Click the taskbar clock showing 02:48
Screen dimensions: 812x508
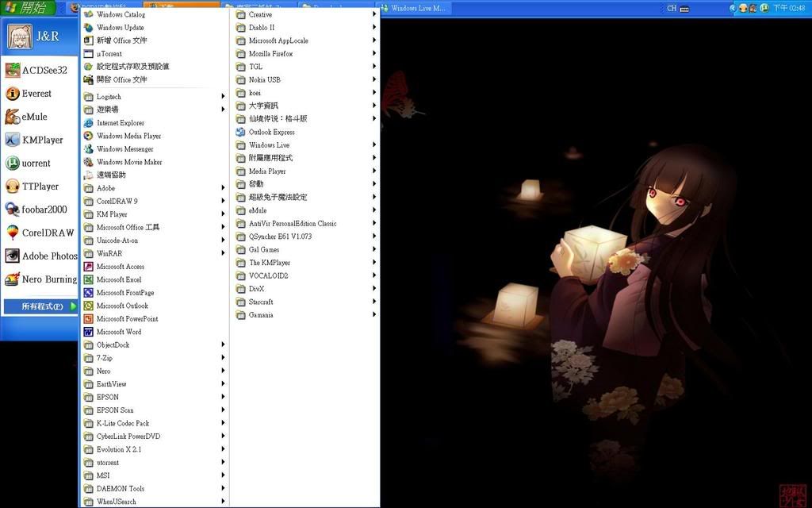(x=790, y=8)
